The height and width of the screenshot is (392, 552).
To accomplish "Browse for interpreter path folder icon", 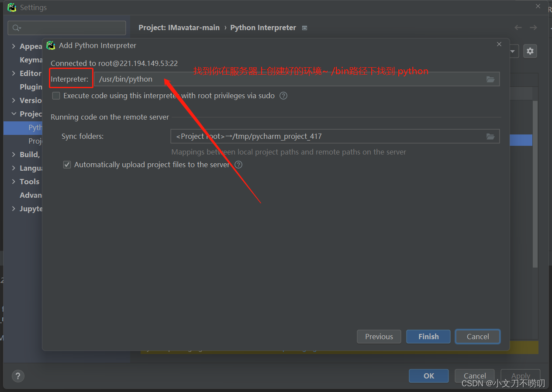I will [490, 79].
